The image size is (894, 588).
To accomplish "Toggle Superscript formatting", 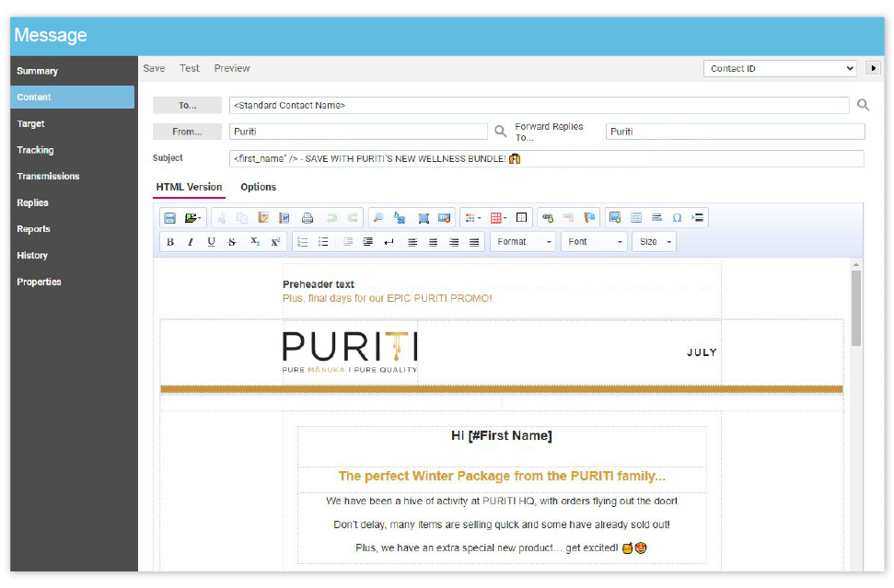I will click(x=275, y=242).
